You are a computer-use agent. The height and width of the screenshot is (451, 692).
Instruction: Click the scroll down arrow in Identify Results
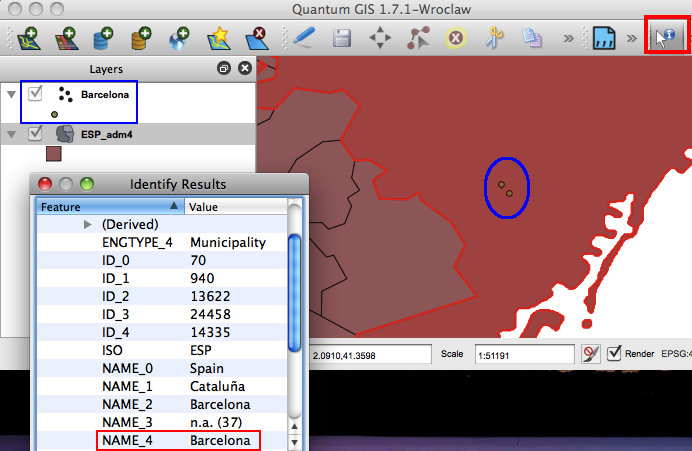(x=294, y=442)
